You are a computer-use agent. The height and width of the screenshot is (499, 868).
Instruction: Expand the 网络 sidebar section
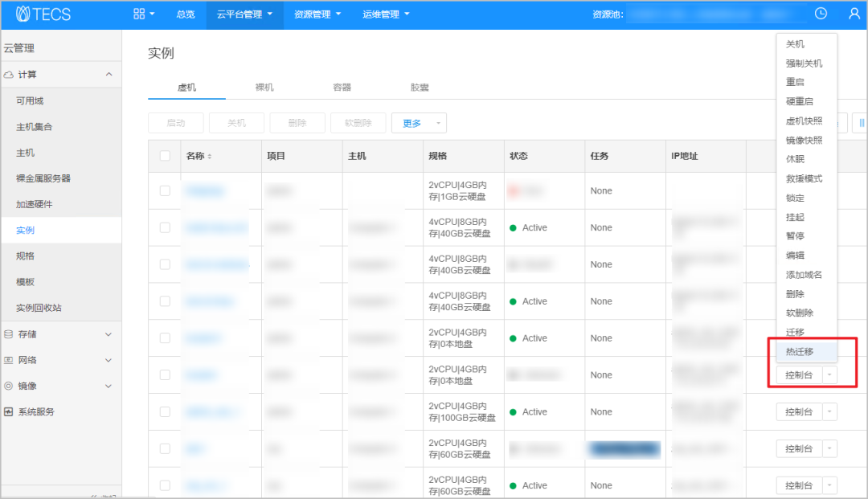click(108, 360)
